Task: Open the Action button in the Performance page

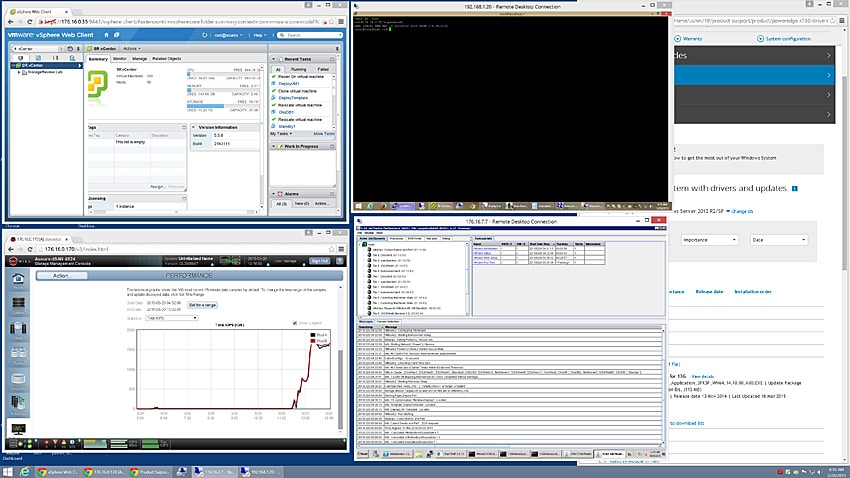Action: [x=61, y=276]
